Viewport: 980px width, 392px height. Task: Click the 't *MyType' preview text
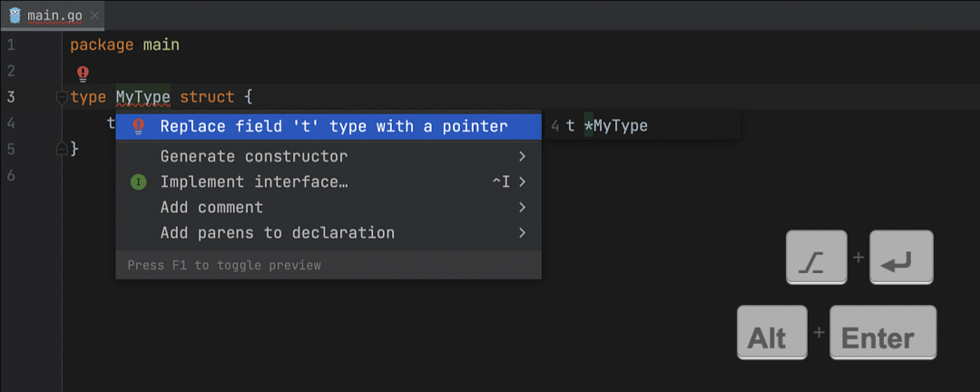(x=606, y=126)
